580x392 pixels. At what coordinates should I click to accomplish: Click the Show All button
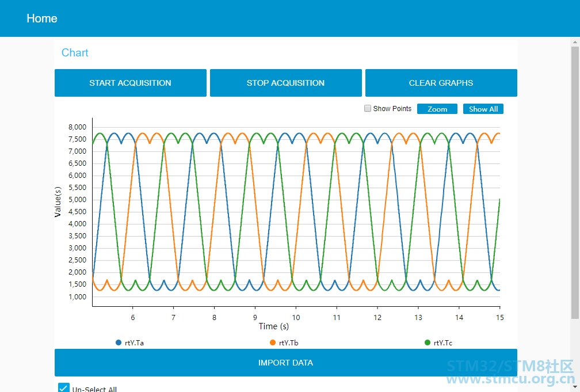(x=483, y=109)
